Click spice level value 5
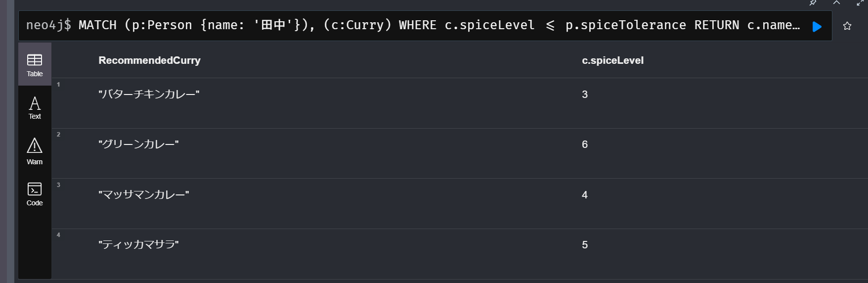 pos(585,245)
